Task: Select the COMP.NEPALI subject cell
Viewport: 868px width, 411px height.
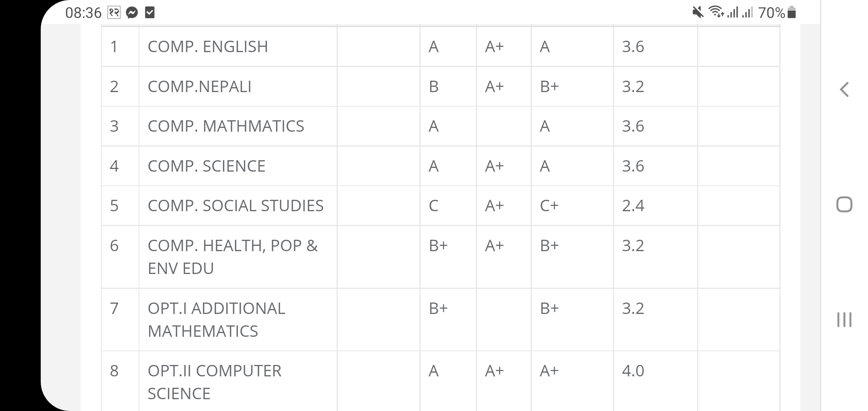Action: point(199,87)
